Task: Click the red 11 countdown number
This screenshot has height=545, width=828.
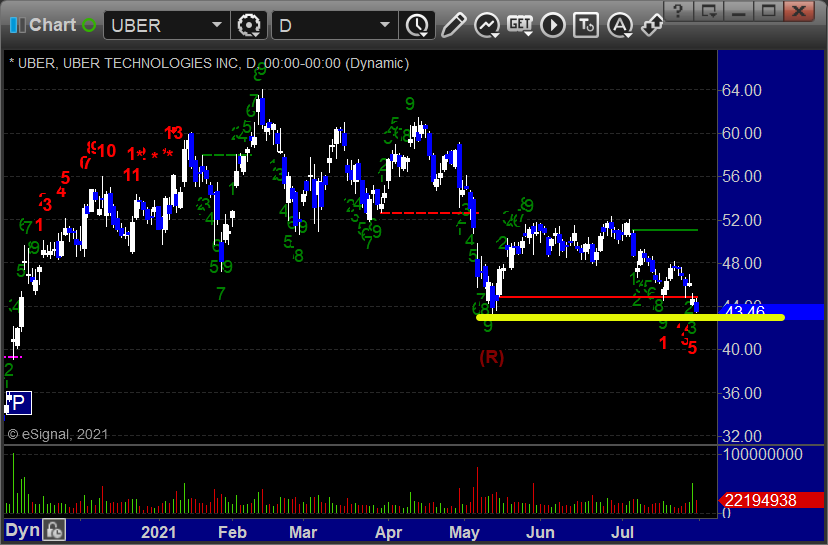Action: coord(132,174)
